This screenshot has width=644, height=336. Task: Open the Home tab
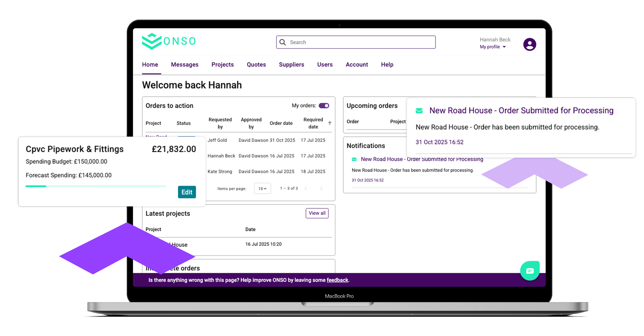pos(150,64)
